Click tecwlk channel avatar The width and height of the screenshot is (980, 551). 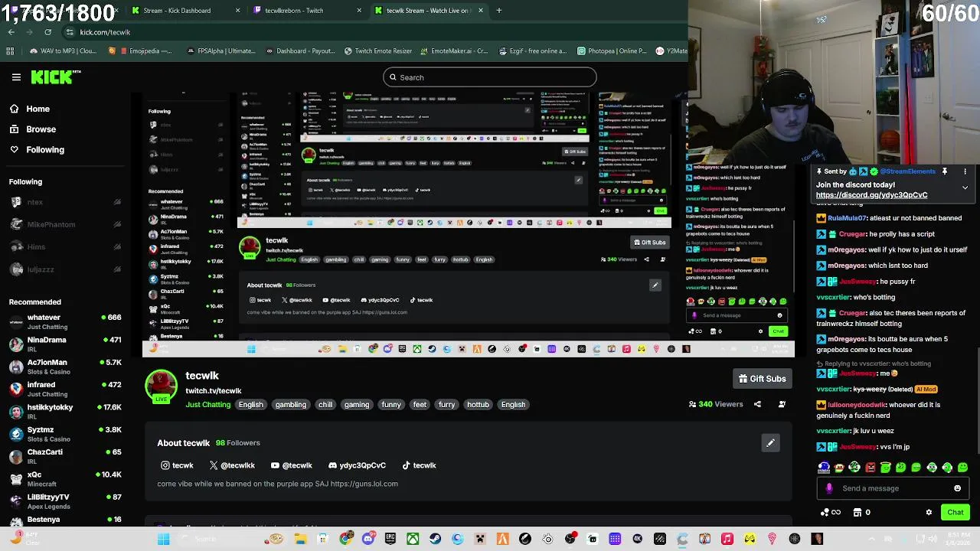[x=161, y=386]
